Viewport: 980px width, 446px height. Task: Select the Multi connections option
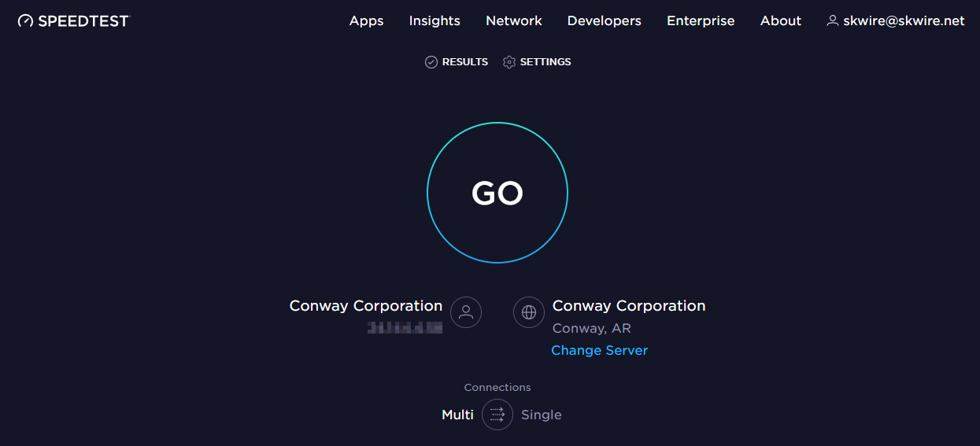(457, 415)
